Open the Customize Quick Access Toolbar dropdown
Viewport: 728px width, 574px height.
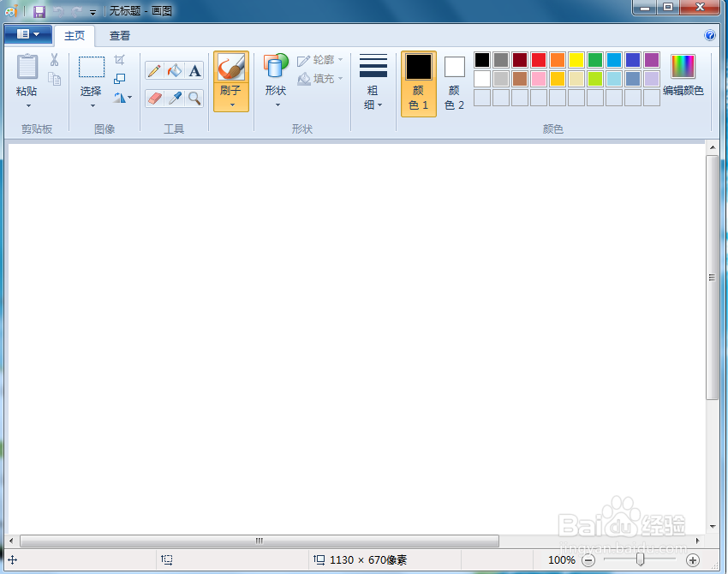(x=92, y=12)
